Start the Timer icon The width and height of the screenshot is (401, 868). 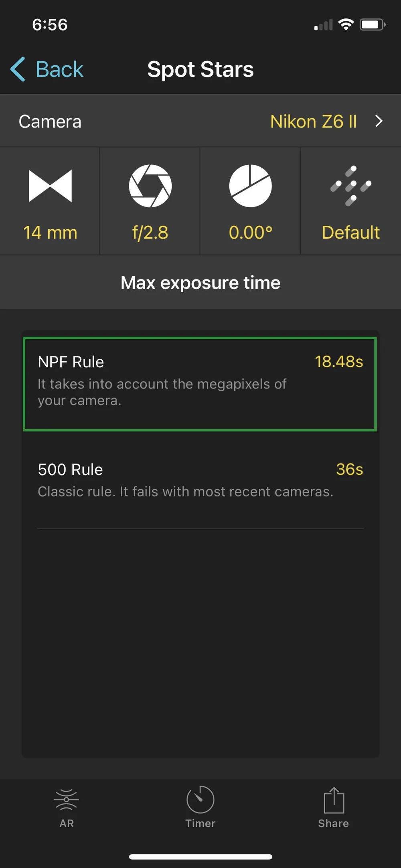pos(200,799)
